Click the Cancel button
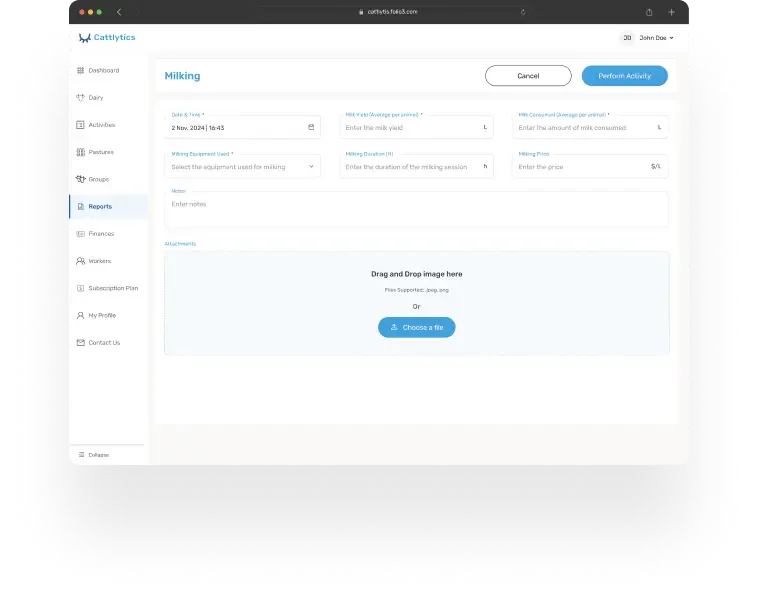This screenshot has width=758, height=602. point(528,76)
